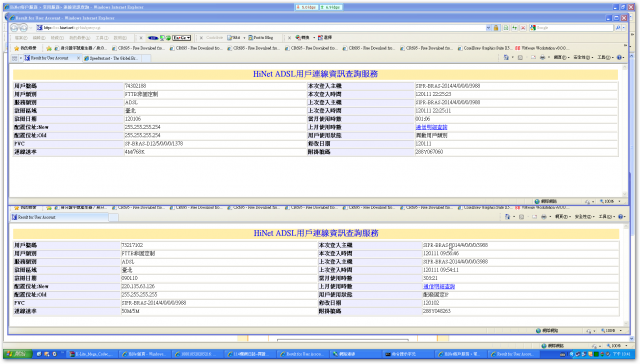Click the printer icon in upper command bar
The height and width of the screenshot is (364, 640).
[542, 58]
